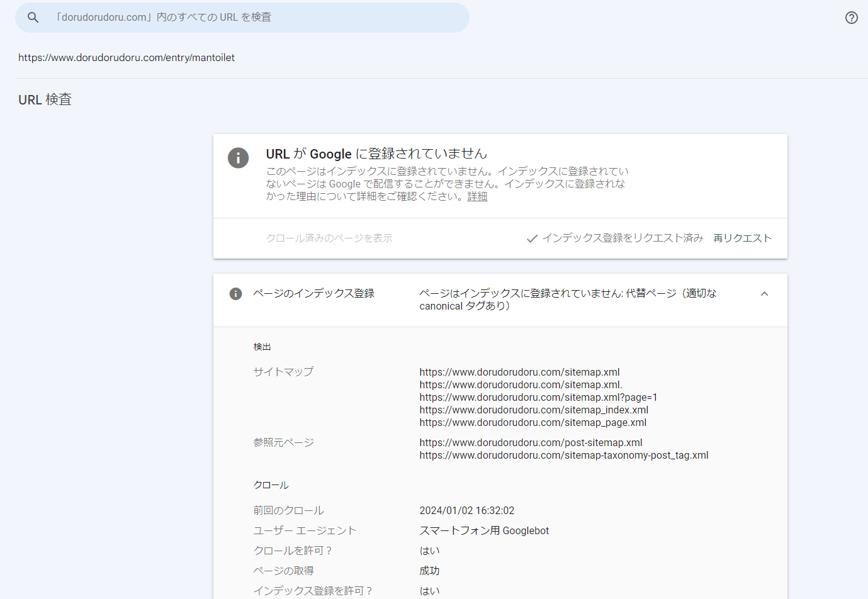Select the inspected URL text mantoilet
Viewport: 868px width, 599px height.
[127, 58]
